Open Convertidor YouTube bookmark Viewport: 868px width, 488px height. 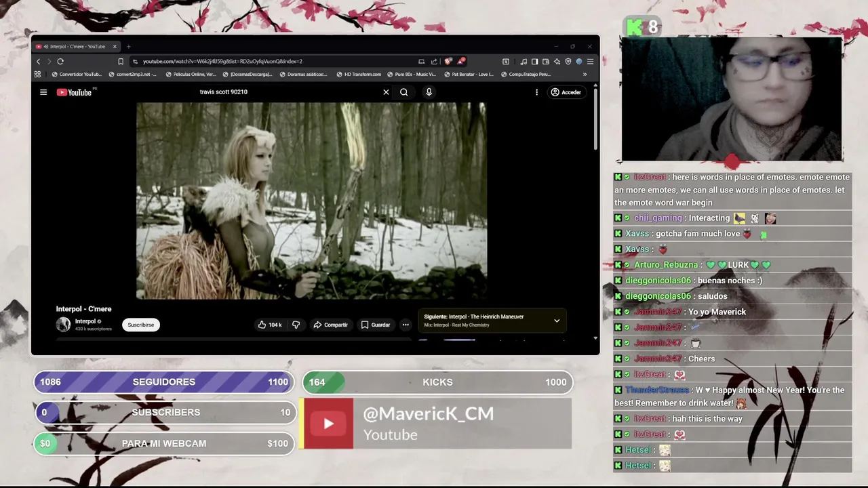[x=77, y=75]
